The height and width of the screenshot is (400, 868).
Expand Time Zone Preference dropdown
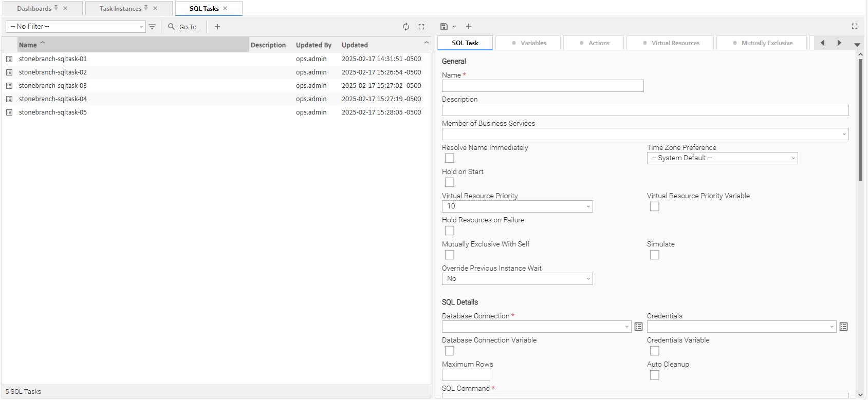coord(722,158)
